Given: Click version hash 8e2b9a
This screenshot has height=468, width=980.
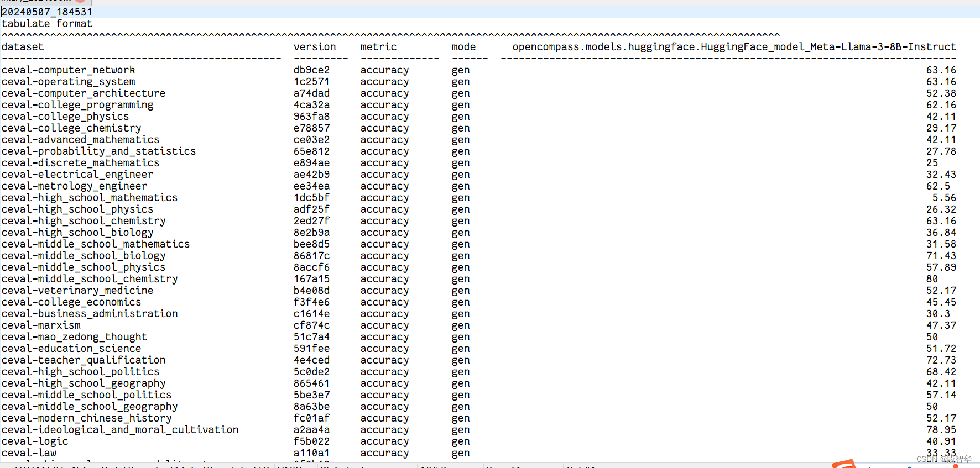Looking at the screenshot, I should pyautogui.click(x=311, y=233).
